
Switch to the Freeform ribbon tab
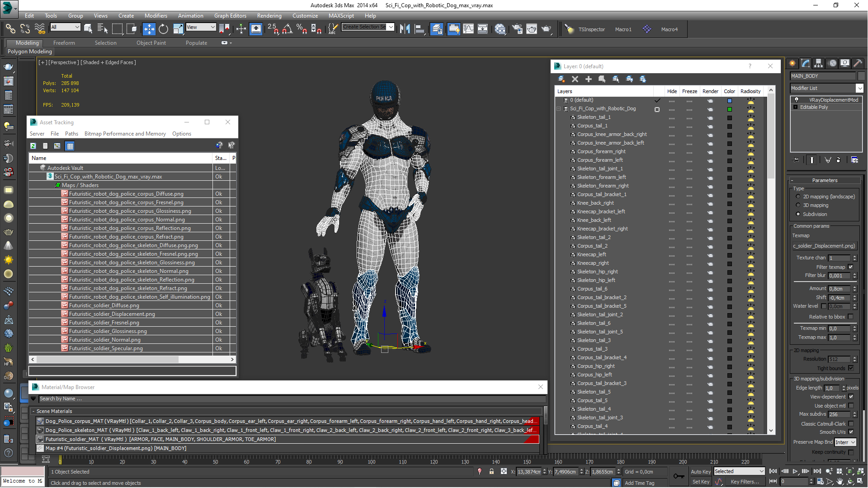coord(64,43)
